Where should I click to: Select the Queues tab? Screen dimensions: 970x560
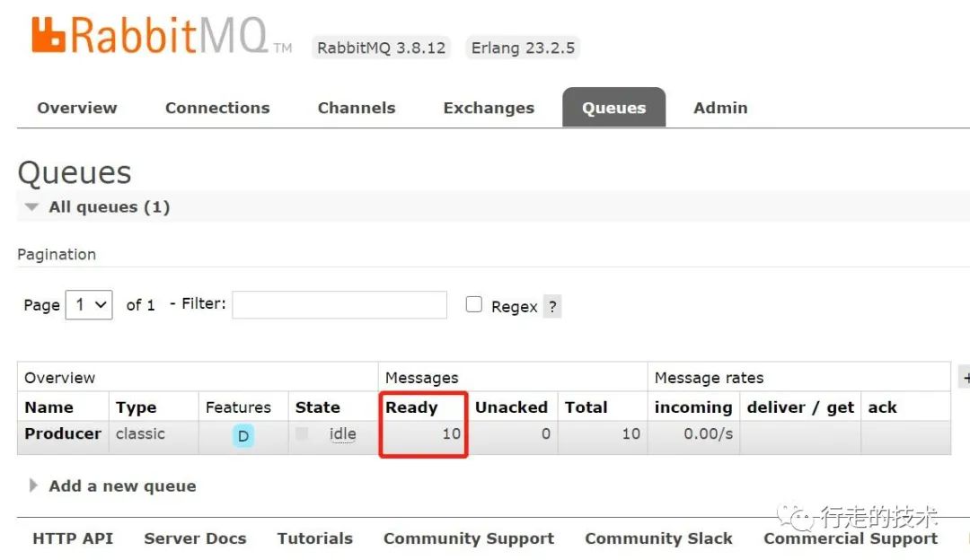tap(613, 108)
